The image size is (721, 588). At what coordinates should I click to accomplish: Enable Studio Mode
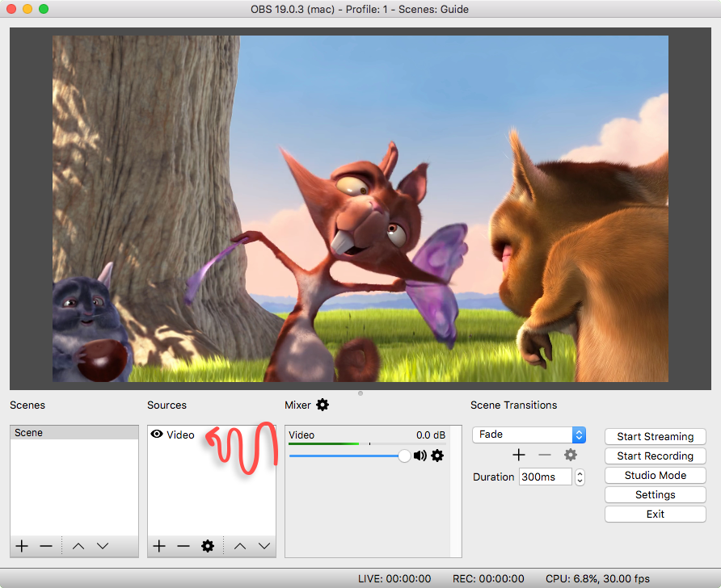(656, 476)
